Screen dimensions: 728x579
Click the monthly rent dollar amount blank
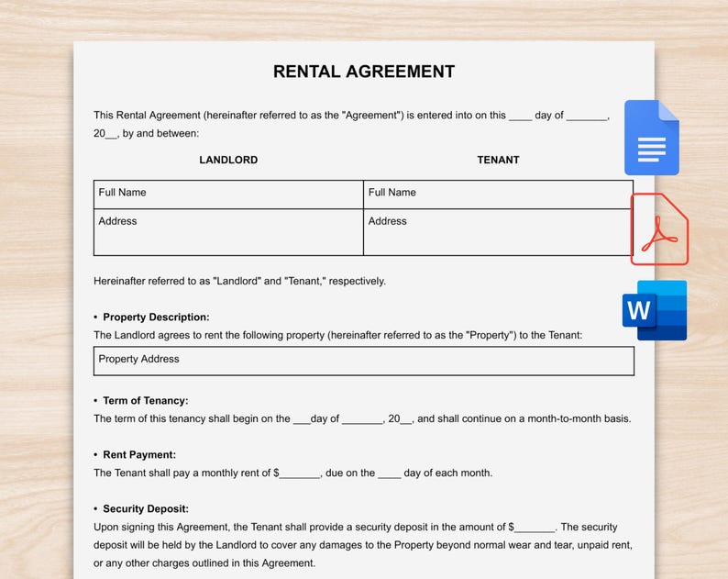tap(300, 473)
